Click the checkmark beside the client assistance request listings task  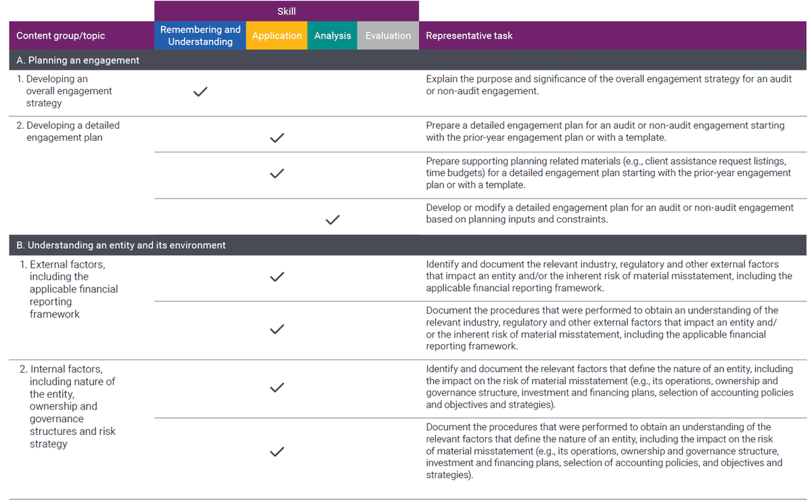click(275, 173)
